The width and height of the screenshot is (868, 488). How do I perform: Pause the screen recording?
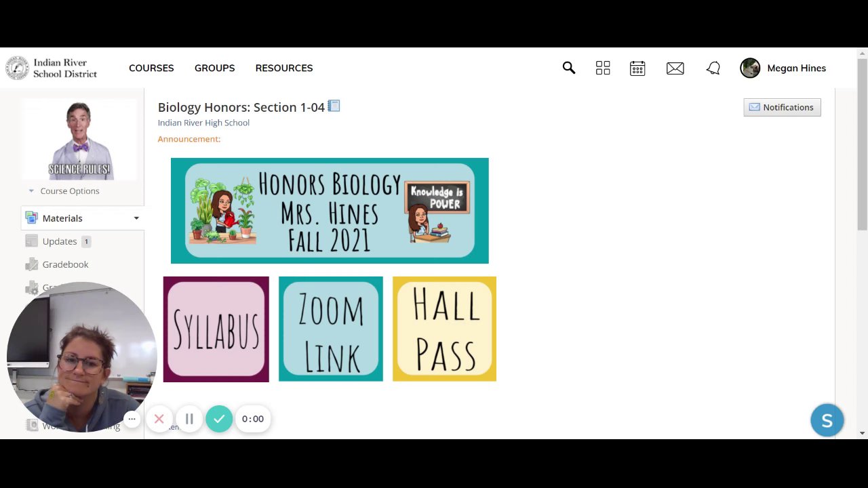189,419
